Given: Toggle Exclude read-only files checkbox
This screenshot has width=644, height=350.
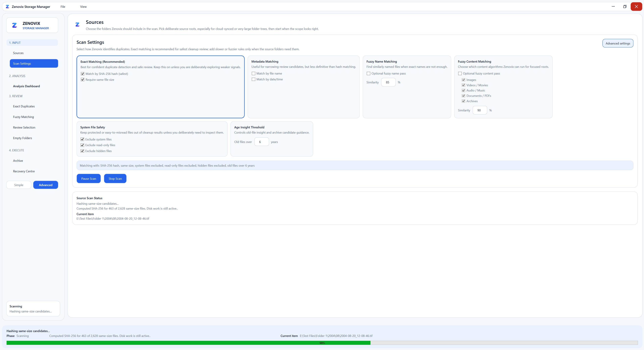Looking at the screenshot, I should tap(82, 145).
